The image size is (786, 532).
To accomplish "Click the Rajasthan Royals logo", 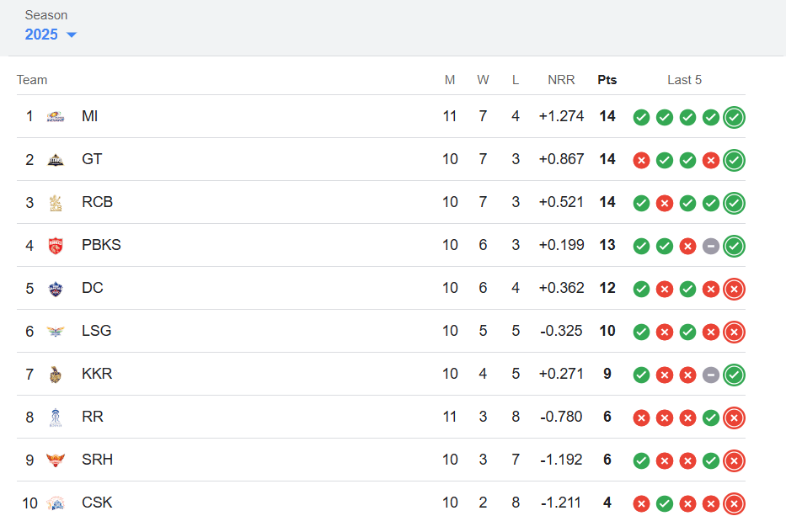I will [56, 418].
